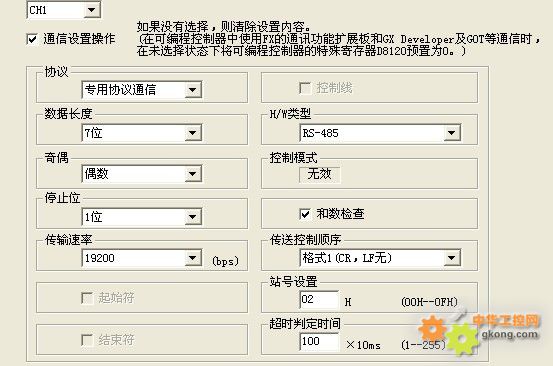The width and height of the screenshot is (553, 366).
Task: Click the 通信设置操作 label text
Action: click(x=79, y=39)
